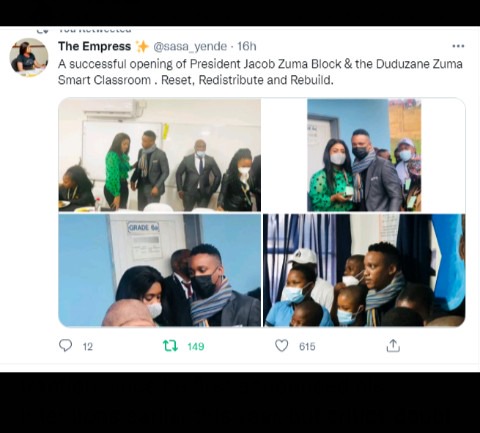Open the reply speech bubble icon
480x433 pixels.
click(65, 346)
